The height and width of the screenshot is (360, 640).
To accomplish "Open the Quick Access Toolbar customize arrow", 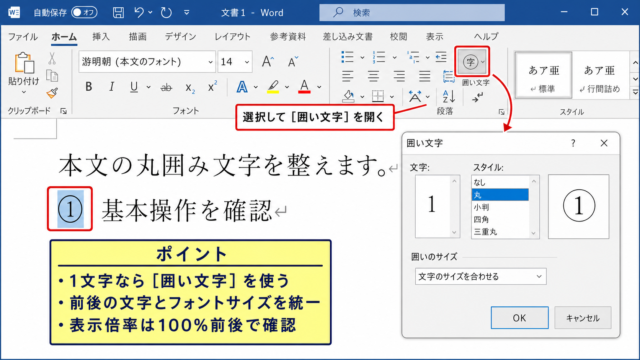I will 187,13.
